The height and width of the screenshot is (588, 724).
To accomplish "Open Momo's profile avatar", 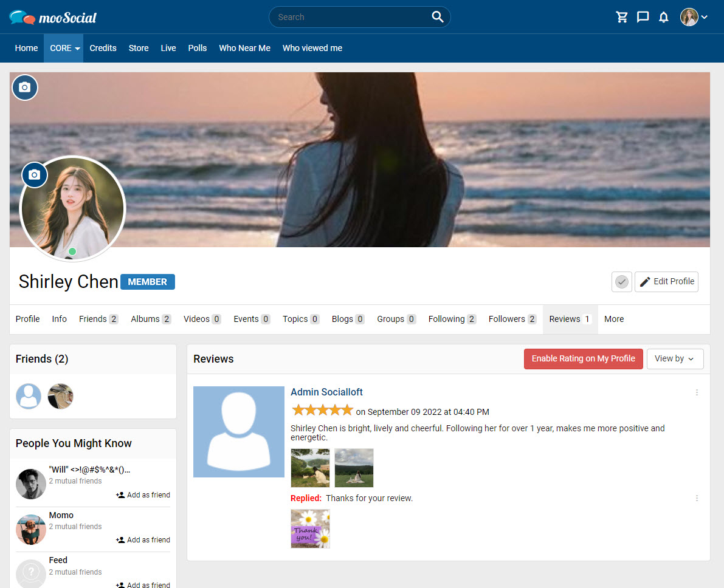I will point(31,530).
